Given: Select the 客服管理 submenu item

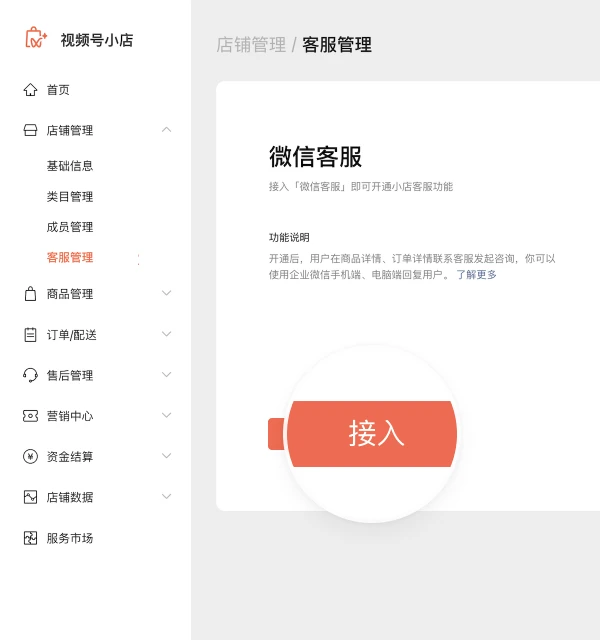Looking at the screenshot, I should pos(70,257).
